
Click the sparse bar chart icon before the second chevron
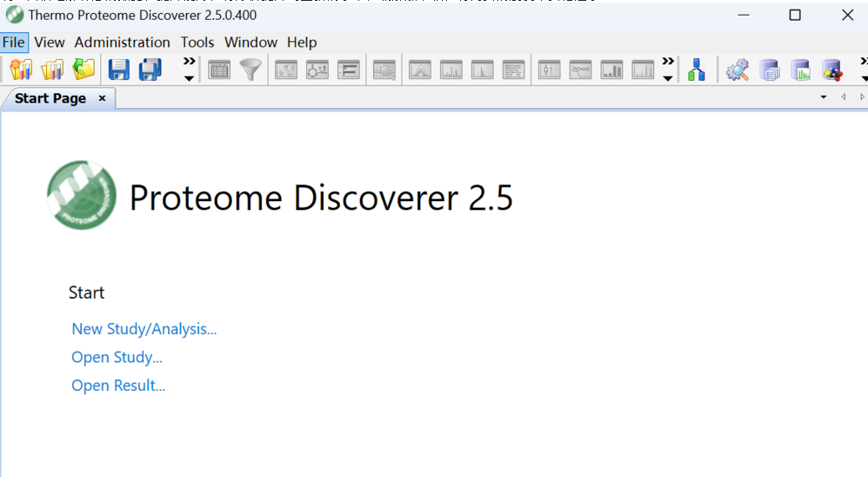coord(643,71)
